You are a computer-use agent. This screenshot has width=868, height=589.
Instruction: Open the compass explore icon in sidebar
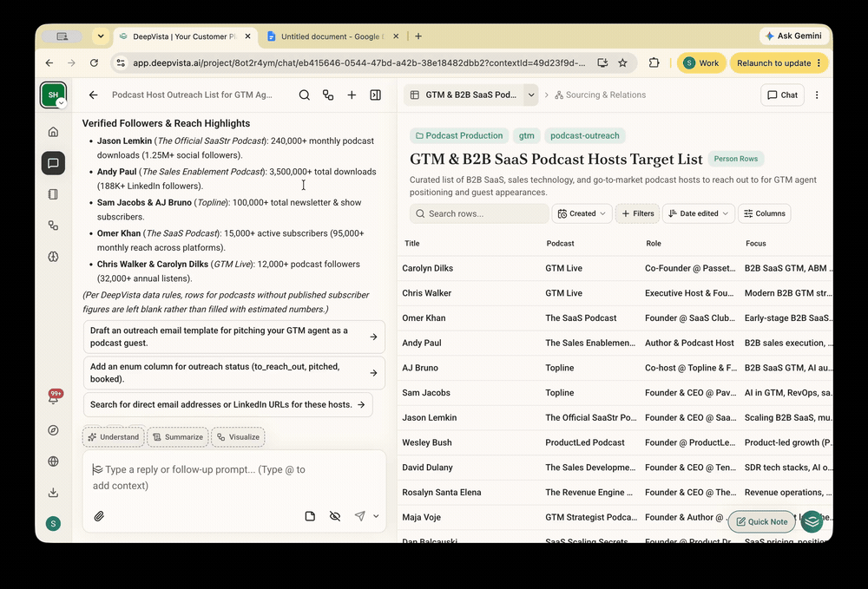pos(53,430)
